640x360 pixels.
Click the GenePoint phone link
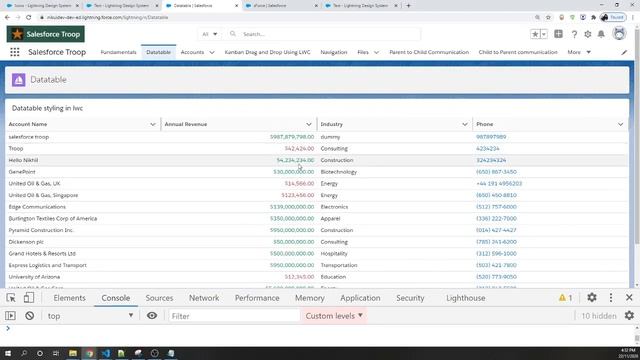(x=496, y=172)
